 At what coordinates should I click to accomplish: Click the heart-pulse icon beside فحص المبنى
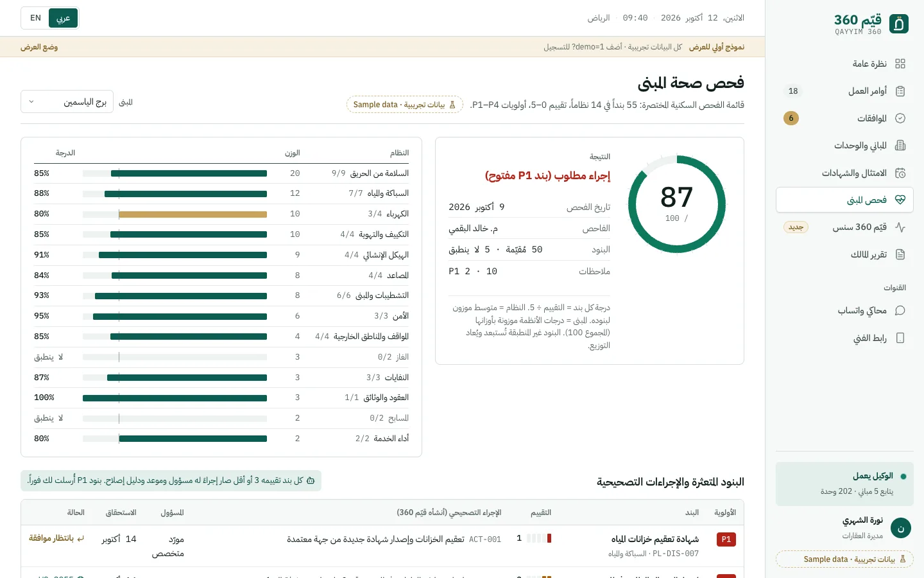pyautogui.click(x=900, y=200)
